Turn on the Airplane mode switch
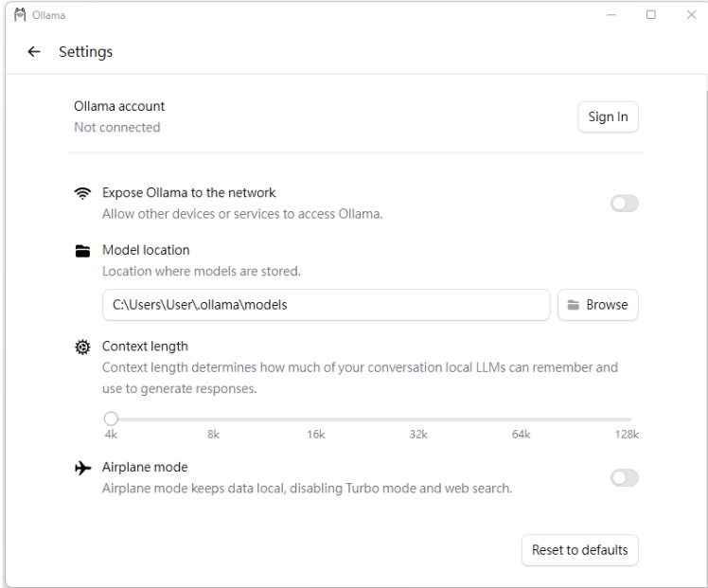The height and width of the screenshot is (588, 708). 624,478
